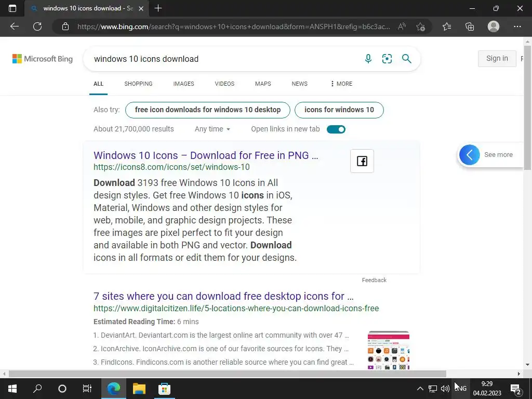Click the scroll down arrow
The image size is (532, 399).
pyautogui.click(x=528, y=365)
